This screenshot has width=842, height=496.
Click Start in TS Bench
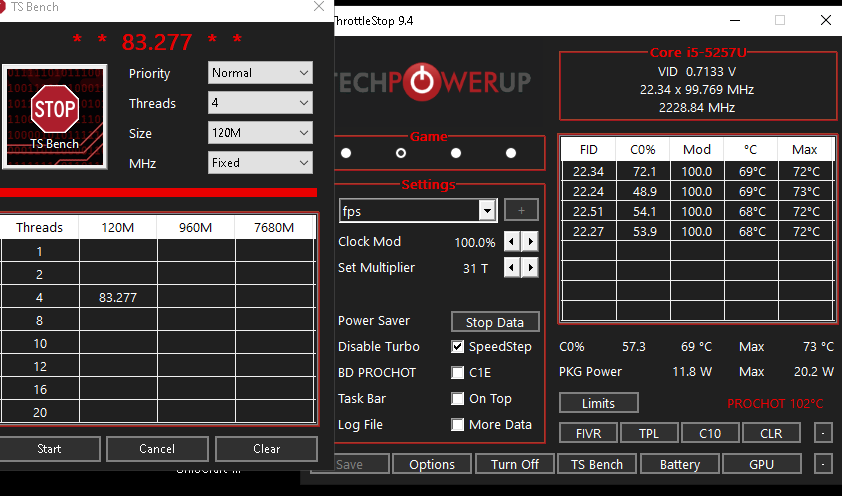[49, 449]
